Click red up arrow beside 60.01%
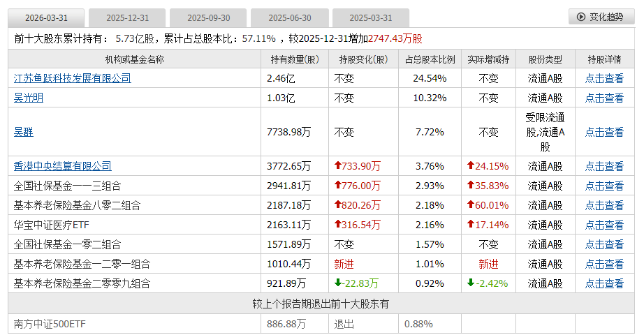The width and height of the screenshot is (644, 335). (470, 205)
